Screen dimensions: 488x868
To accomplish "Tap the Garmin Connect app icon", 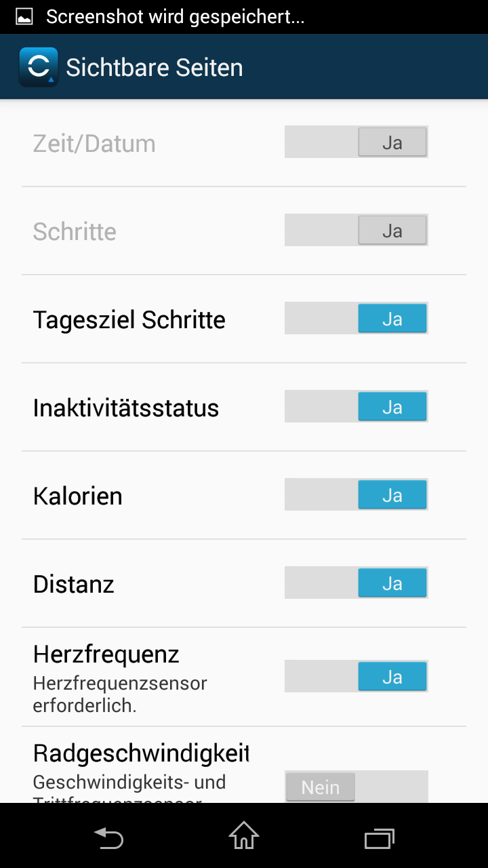I will (39, 67).
